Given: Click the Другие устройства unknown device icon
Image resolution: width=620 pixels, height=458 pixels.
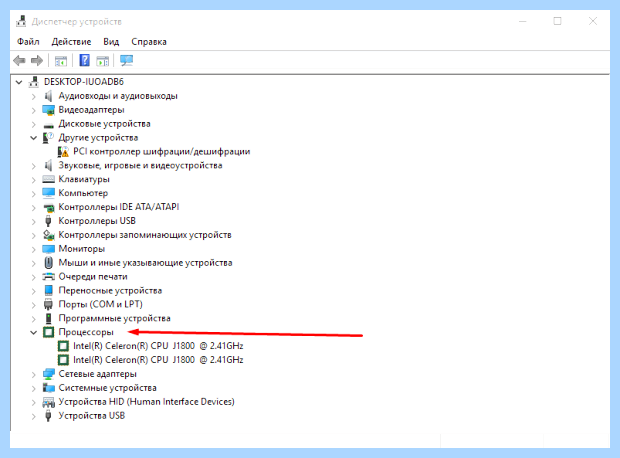Looking at the screenshot, I should point(48,138).
